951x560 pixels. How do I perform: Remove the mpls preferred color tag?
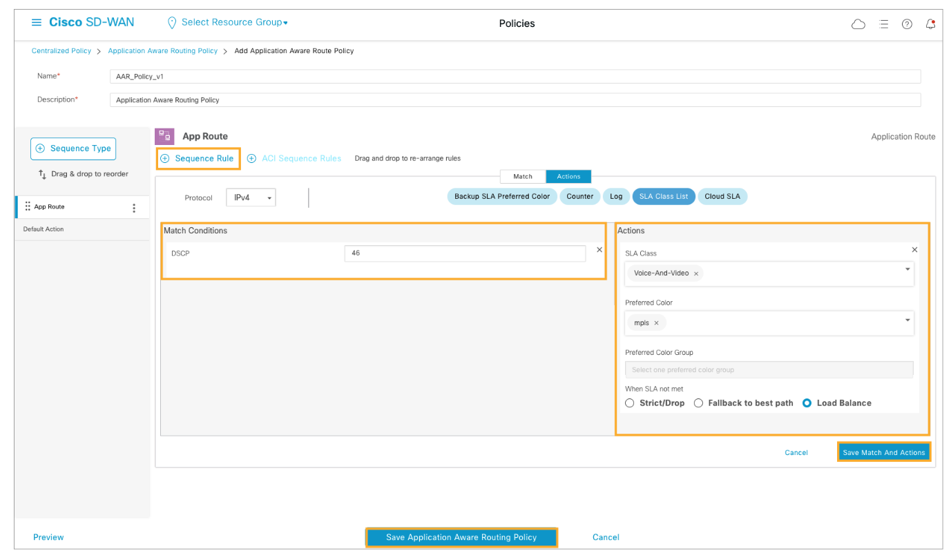656,323
